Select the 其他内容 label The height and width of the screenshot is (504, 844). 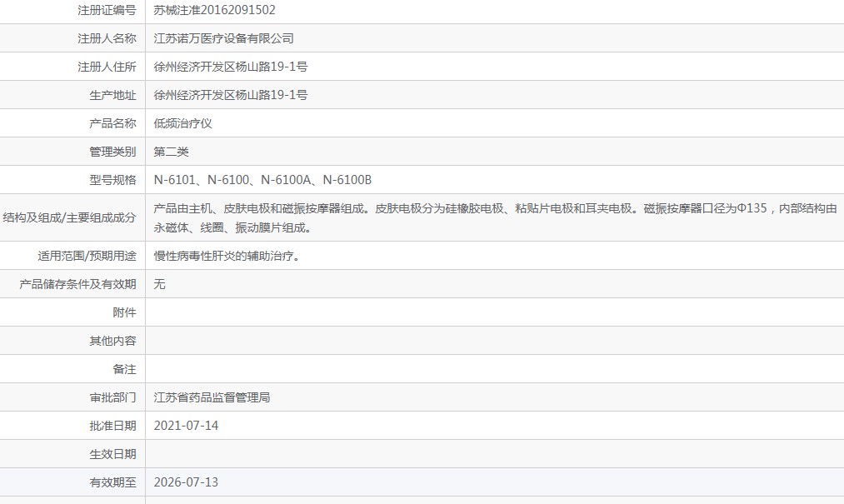[112, 341]
